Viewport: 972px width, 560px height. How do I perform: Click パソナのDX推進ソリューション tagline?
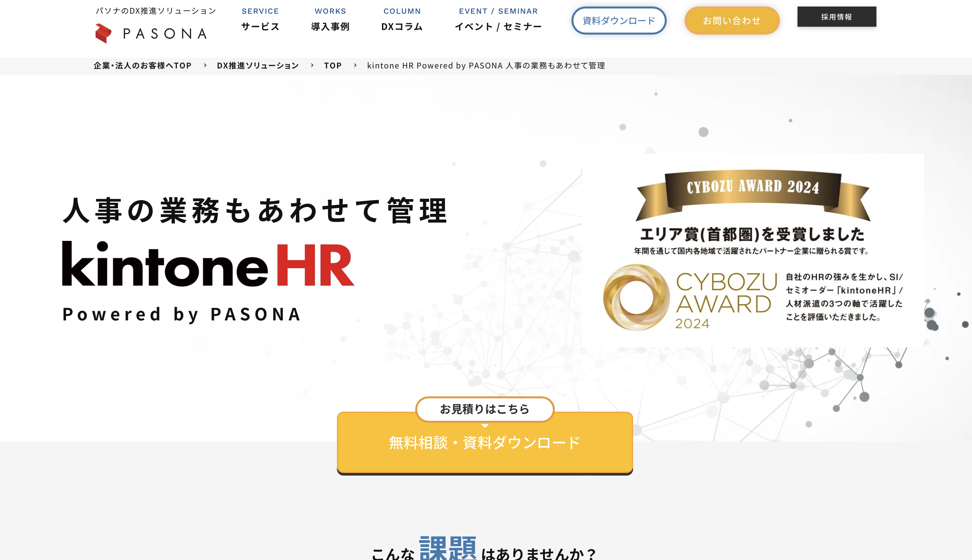click(x=156, y=11)
